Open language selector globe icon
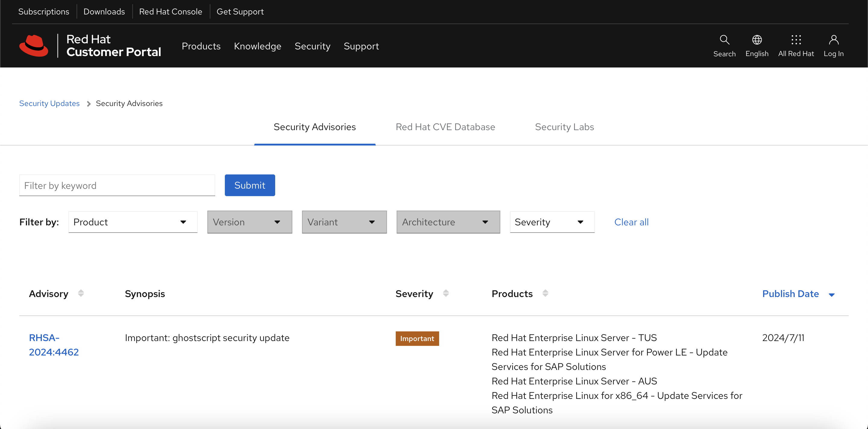 757,40
